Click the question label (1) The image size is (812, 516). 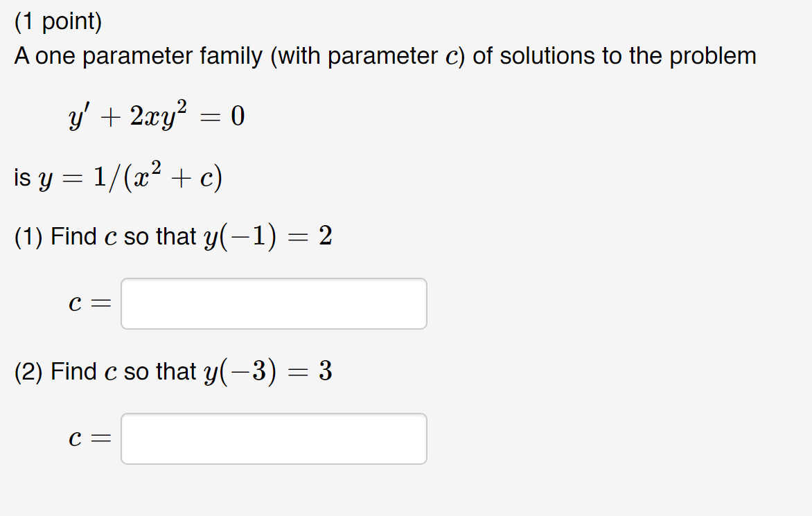[30, 236]
